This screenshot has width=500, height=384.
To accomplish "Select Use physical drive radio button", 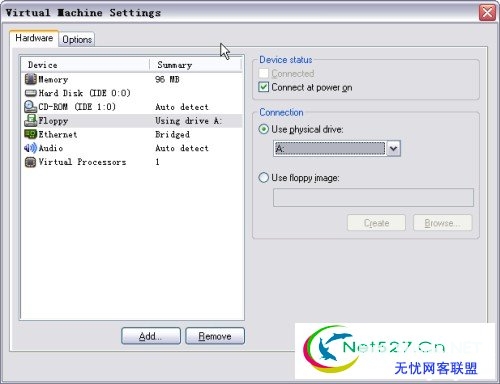I will coord(263,129).
